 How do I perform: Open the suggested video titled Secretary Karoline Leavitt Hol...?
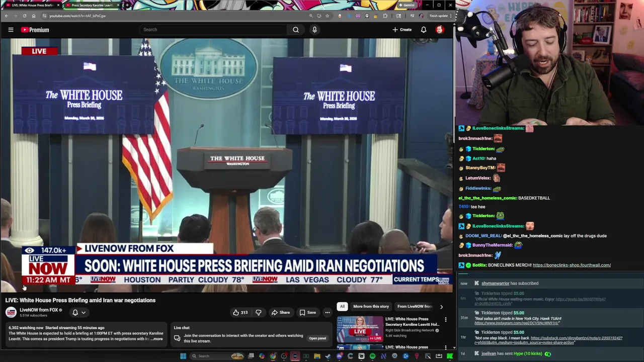coord(412,322)
